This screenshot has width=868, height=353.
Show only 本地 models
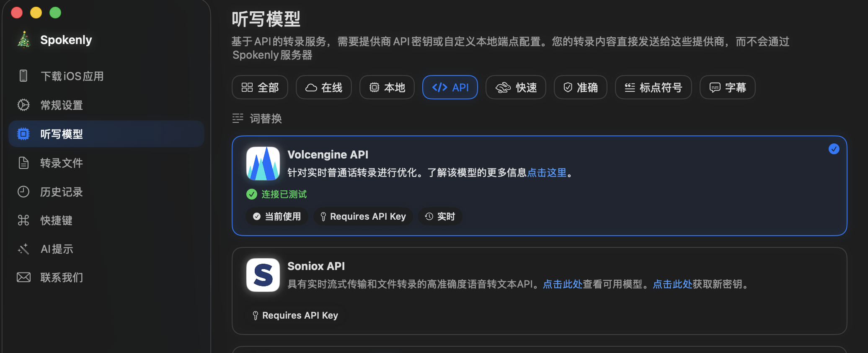(387, 87)
